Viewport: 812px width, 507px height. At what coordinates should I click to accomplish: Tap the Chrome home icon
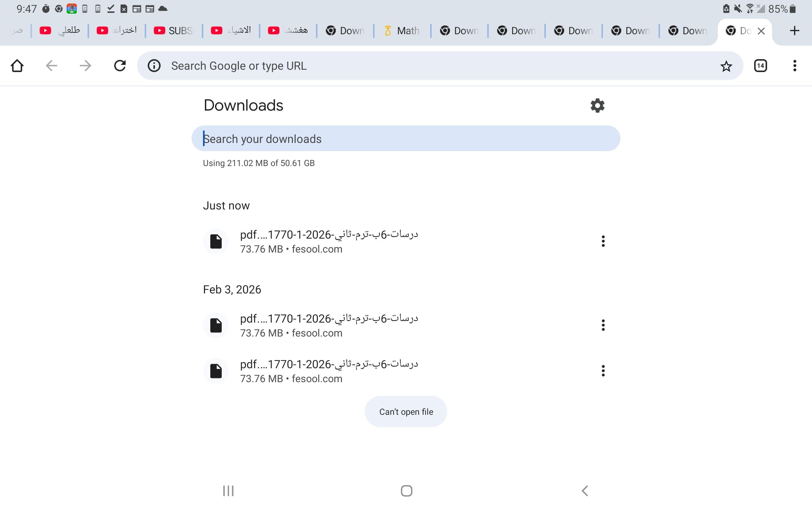17,66
